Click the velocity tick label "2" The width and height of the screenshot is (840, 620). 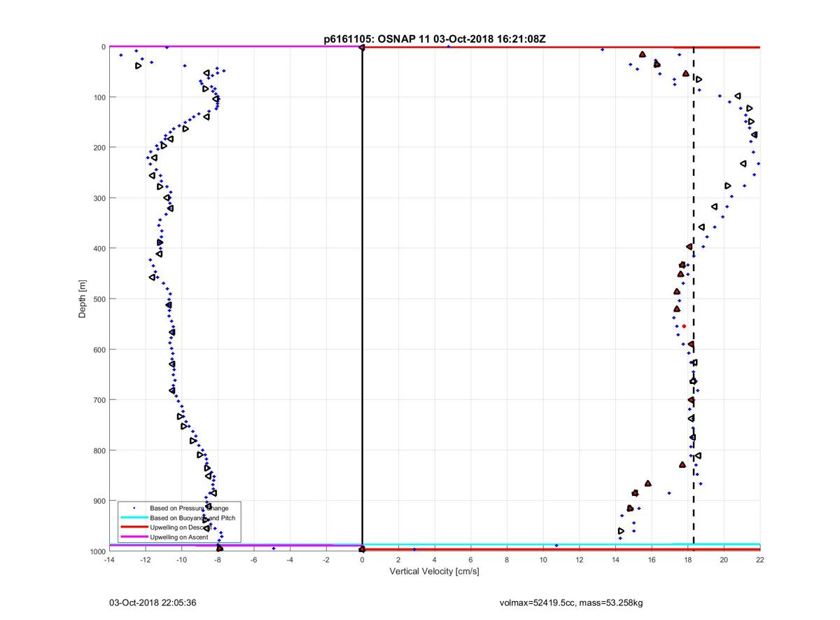(x=398, y=560)
